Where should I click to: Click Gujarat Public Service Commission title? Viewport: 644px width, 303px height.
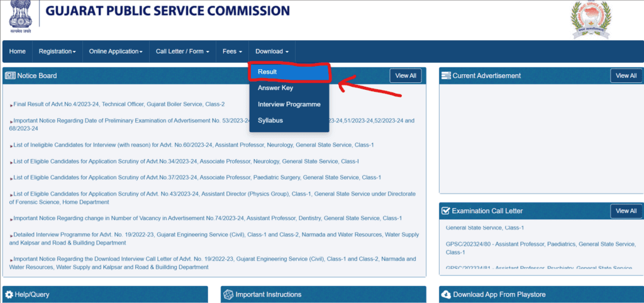coord(167,11)
